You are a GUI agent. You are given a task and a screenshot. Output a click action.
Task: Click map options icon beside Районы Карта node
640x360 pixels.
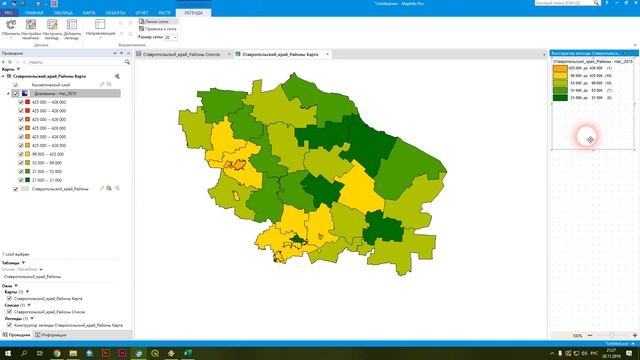[117, 76]
